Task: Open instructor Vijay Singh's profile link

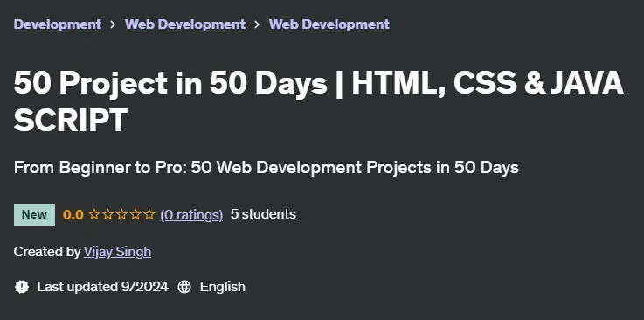Action: pyautogui.click(x=117, y=252)
